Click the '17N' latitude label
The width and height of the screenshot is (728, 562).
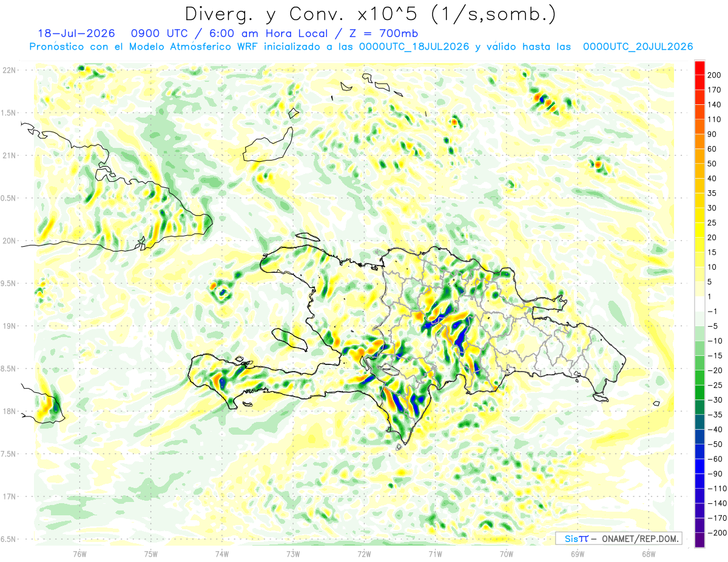[8, 497]
